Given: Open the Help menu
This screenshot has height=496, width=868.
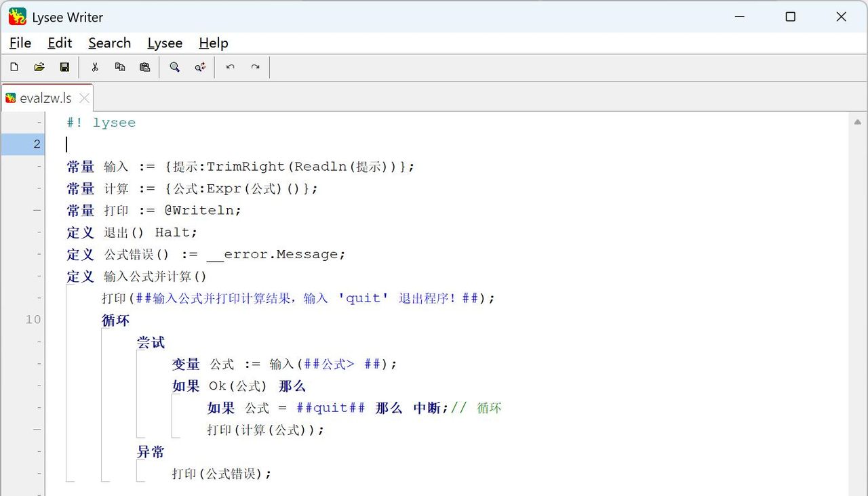Looking at the screenshot, I should tap(214, 43).
